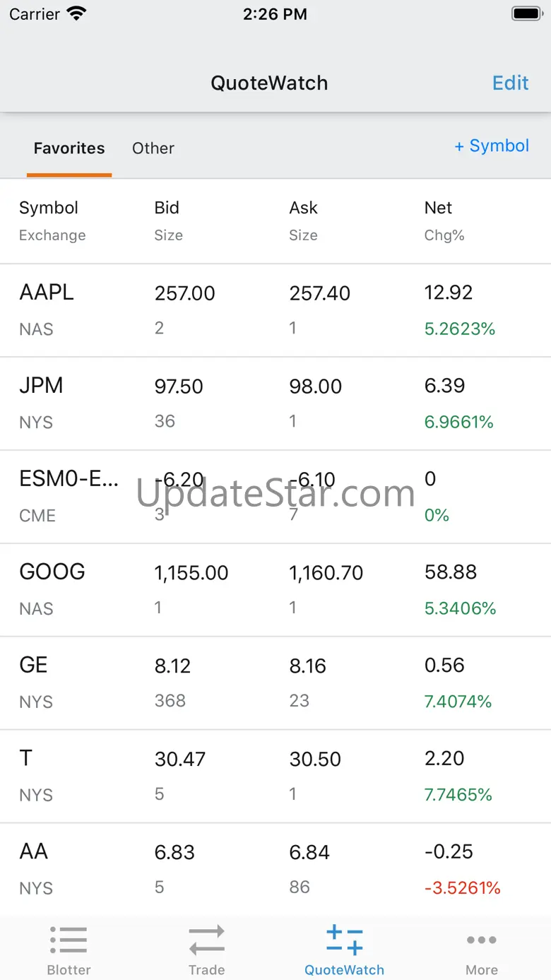This screenshot has height=980, width=551.
Task: Tap the Net Chg% column header
Action: 444,221
